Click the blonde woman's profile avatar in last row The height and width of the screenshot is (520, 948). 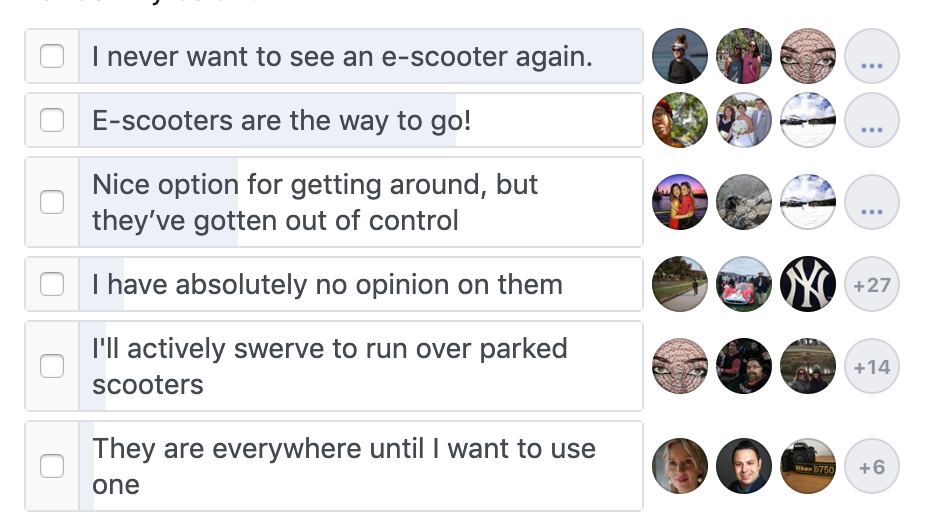(680, 466)
